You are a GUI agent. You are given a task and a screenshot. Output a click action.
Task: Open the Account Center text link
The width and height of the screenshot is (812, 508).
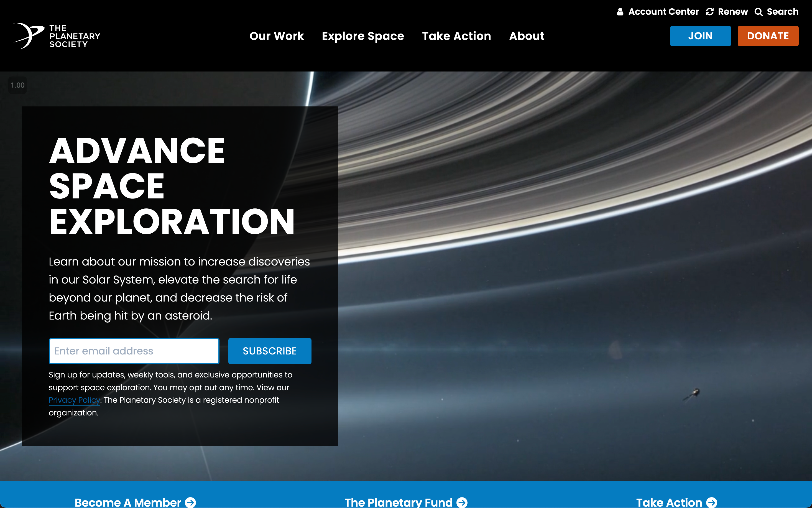point(663,12)
